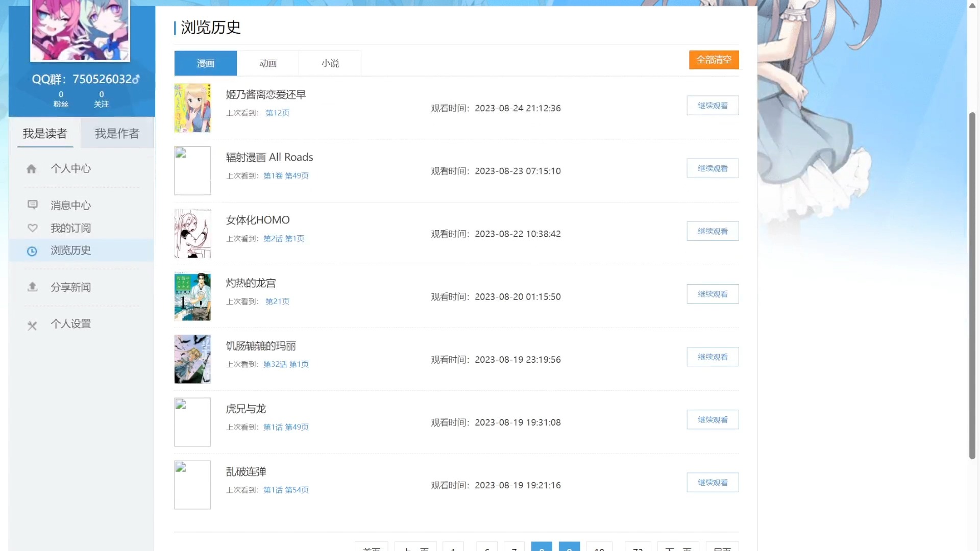Open 分享新闻 in the sidebar
Viewport: 980px width, 551px height.
71,287
